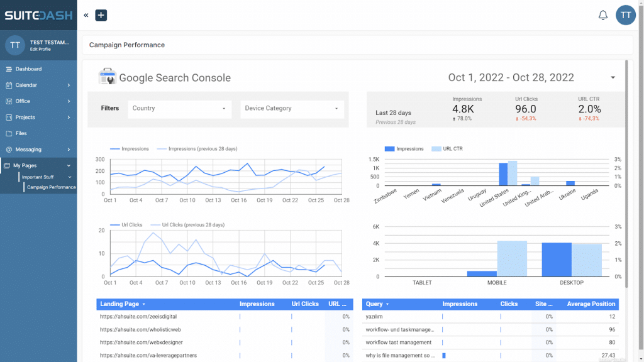Open the Files icon in the sidebar
The image size is (644, 362).
pyautogui.click(x=9, y=133)
